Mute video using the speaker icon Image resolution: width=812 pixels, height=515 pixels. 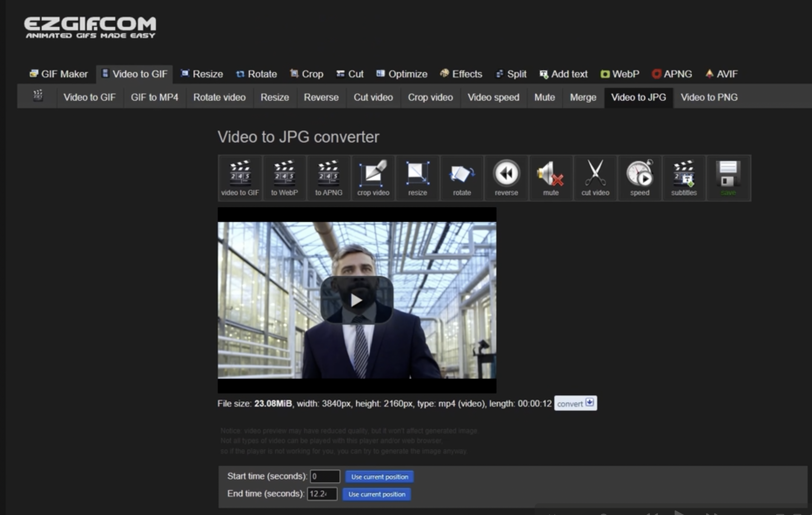point(551,177)
